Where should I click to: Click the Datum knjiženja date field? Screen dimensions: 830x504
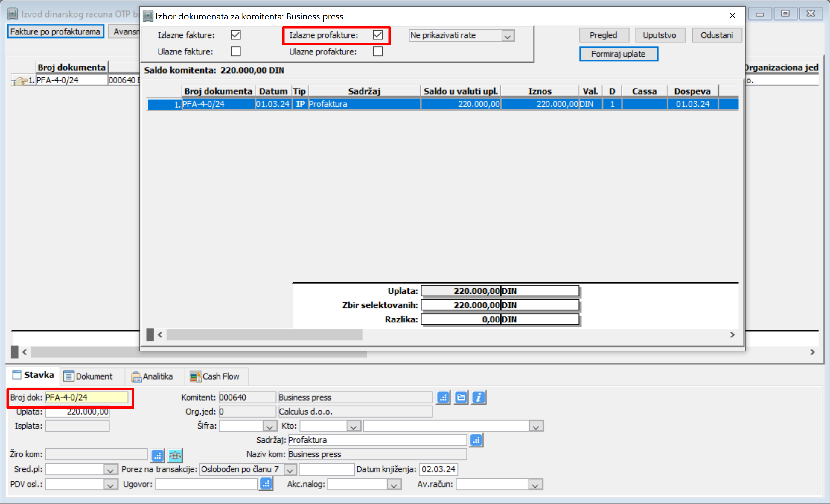(x=438, y=469)
